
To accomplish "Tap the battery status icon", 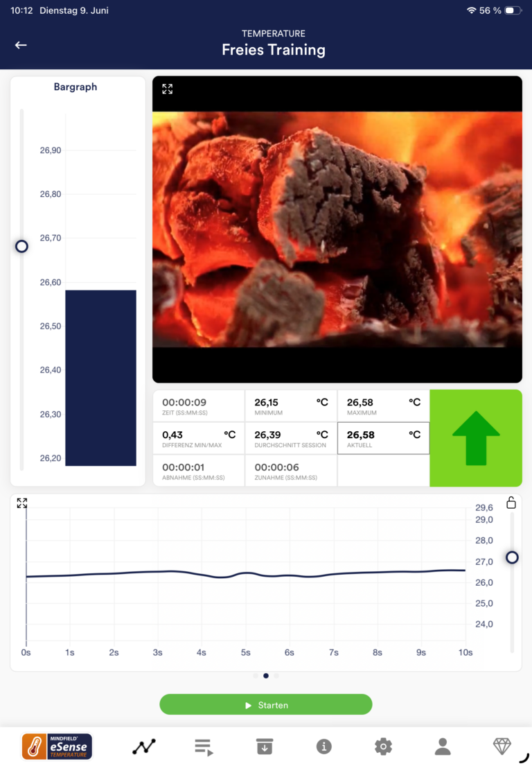I will click(513, 10).
